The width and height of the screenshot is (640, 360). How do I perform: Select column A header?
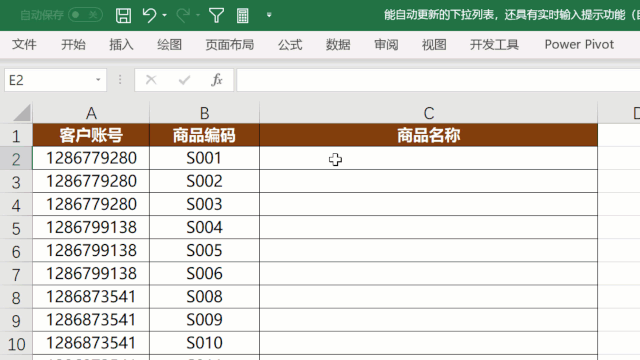click(x=91, y=113)
